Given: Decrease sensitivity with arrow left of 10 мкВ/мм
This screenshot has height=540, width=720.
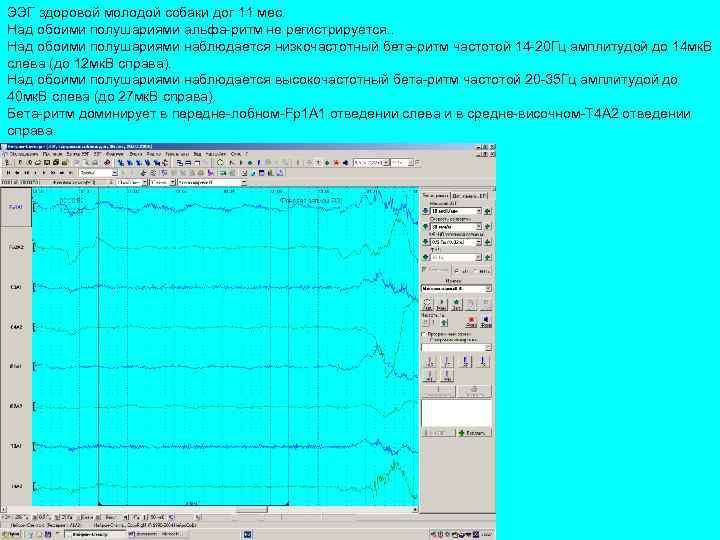Looking at the screenshot, I should (x=425, y=211).
